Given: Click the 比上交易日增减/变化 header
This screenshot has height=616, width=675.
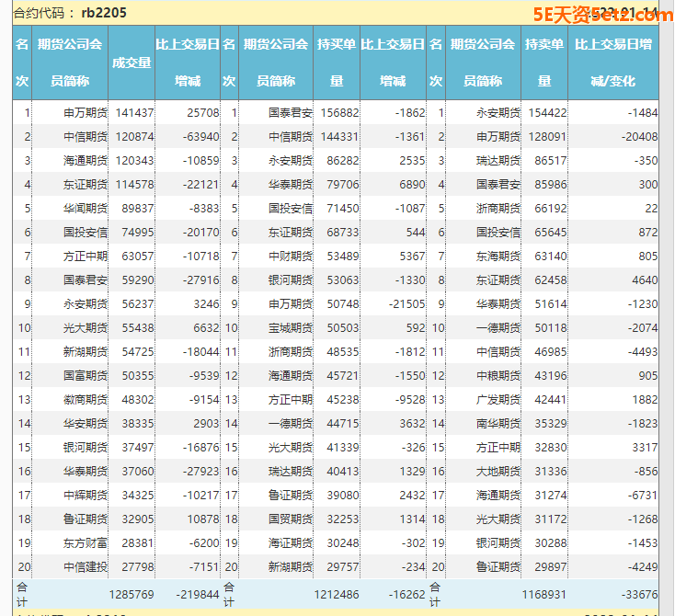Looking at the screenshot, I should (613, 63).
